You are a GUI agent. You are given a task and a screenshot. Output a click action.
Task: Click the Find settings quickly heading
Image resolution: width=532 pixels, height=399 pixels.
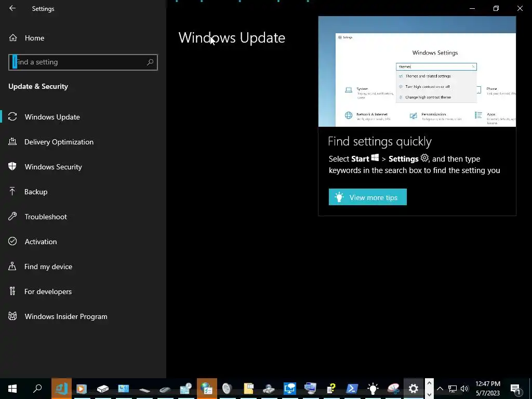click(x=380, y=141)
